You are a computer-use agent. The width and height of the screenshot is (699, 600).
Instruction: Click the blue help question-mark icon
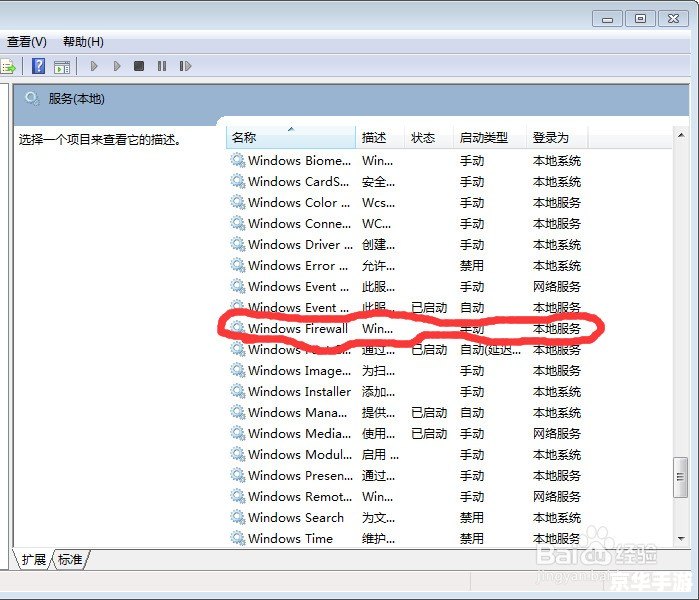[x=38, y=66]
